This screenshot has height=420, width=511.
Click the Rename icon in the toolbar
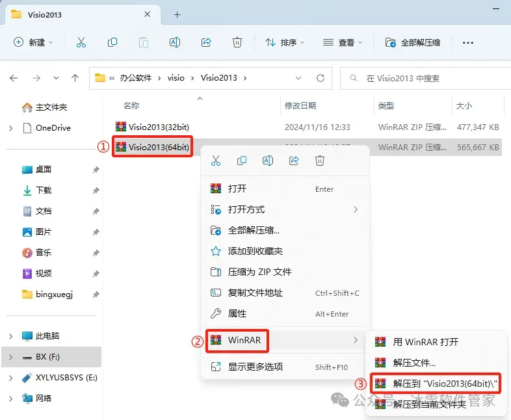(175, 42)
